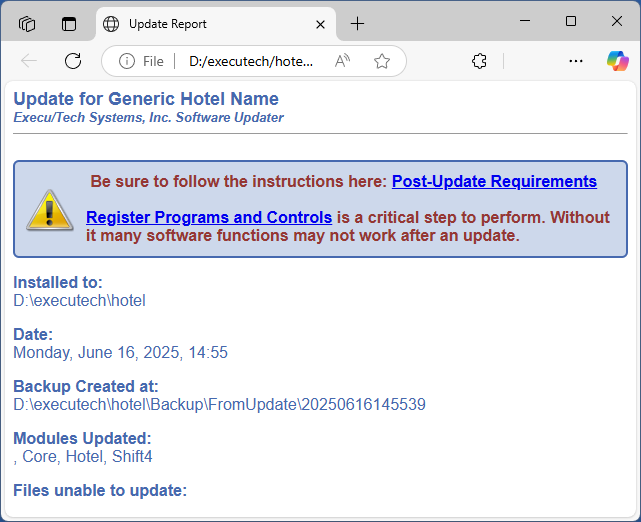The width and height of the screenshot is (641, 522).
Task: Close the Update Report tab
Action: [x=320, y=25]
